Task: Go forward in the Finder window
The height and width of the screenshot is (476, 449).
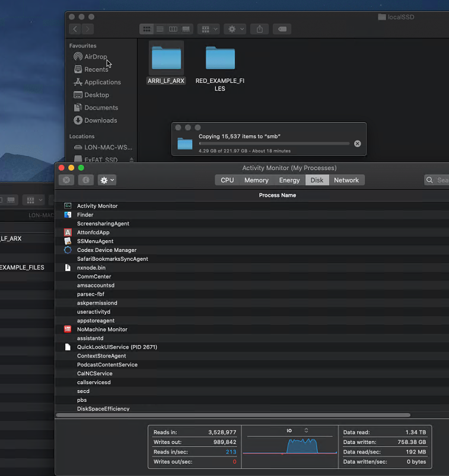Action: 88,29
